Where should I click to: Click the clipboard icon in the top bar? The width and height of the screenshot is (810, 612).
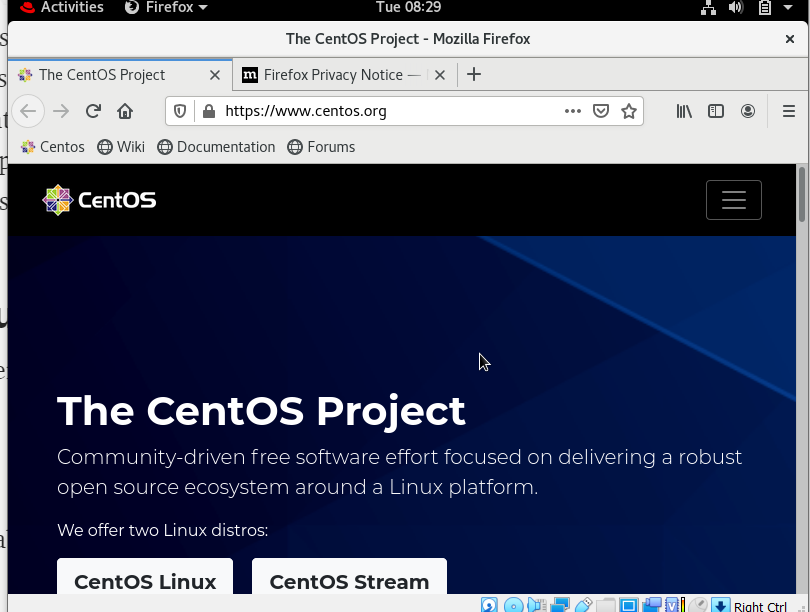pyautogui.click(x=765, y=8)
